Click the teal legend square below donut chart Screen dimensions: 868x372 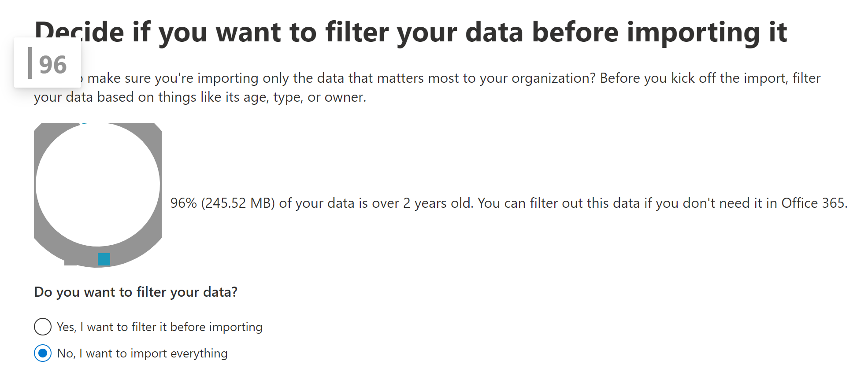[104, 259]
